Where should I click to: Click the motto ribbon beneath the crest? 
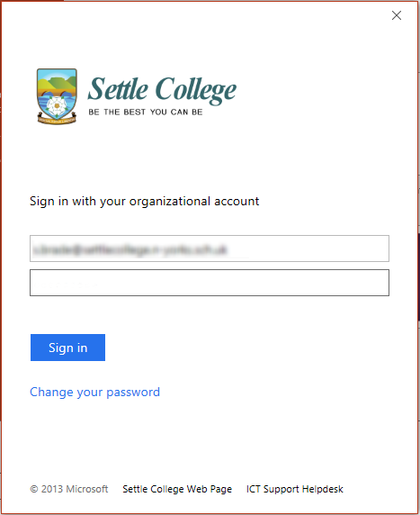57,119
